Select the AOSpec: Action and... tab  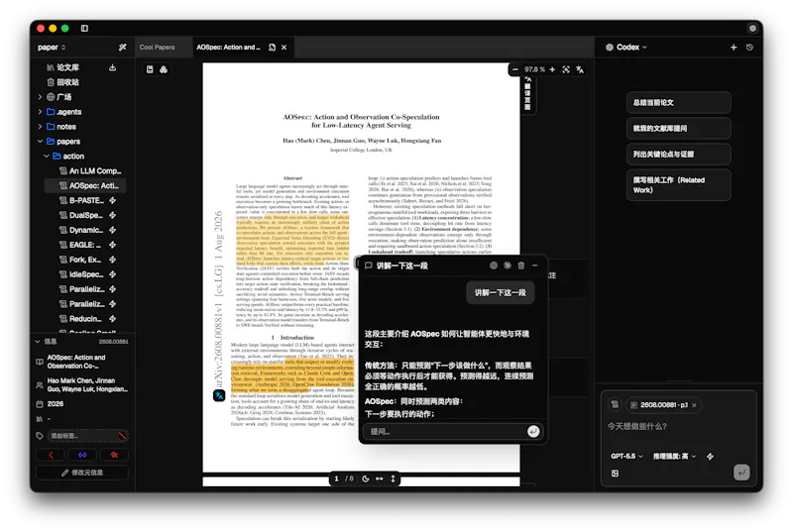click(x=228, y=48)
